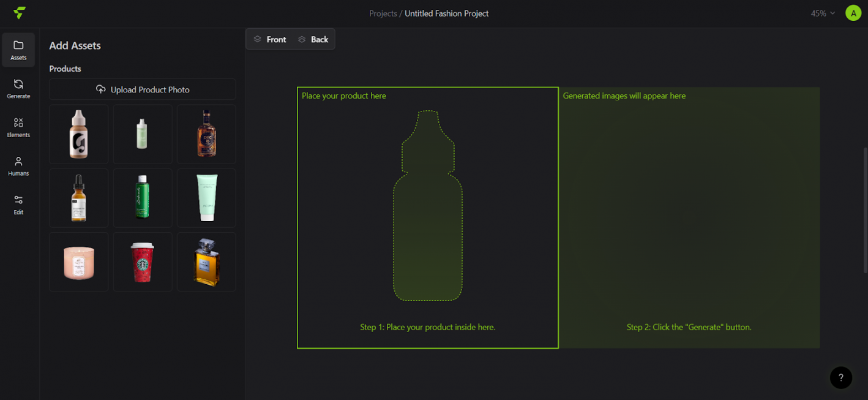Click the Step 2 Generate instruction text

pos(689,327)
